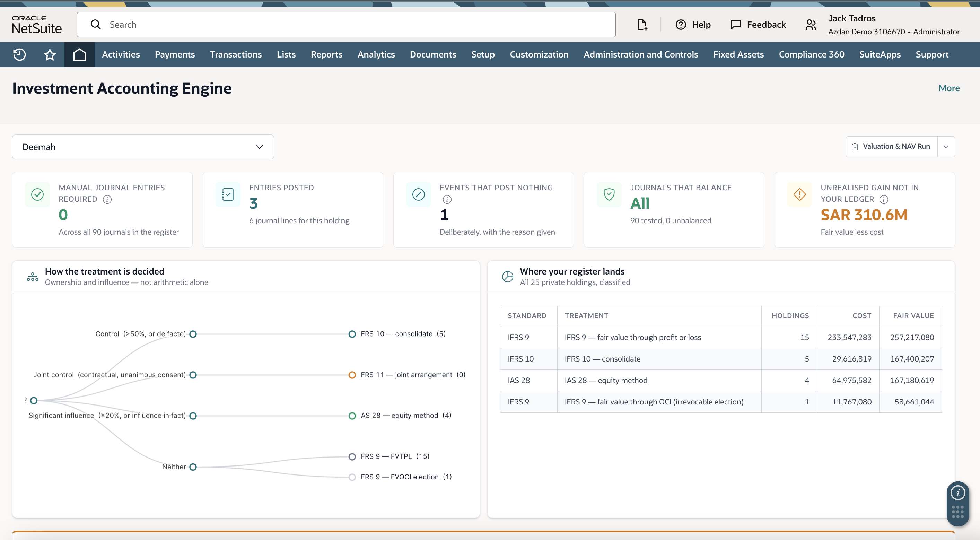Open the Jack Tadros account menu

[894, 25]
